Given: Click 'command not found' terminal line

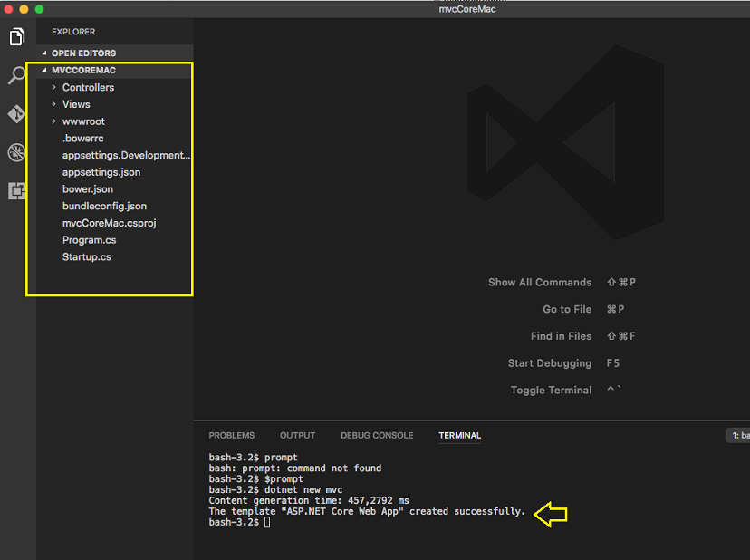Looking at the screenshot, I should (x=295, y=468).
